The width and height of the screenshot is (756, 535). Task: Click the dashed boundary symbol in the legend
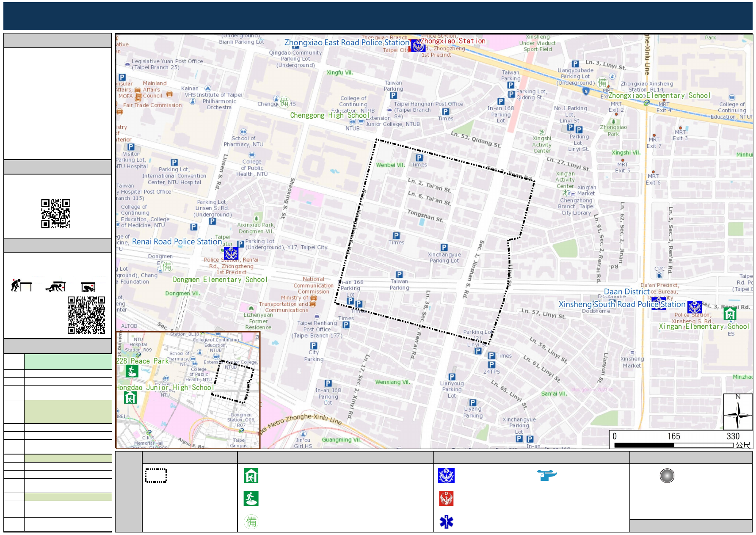pos(156,475)
